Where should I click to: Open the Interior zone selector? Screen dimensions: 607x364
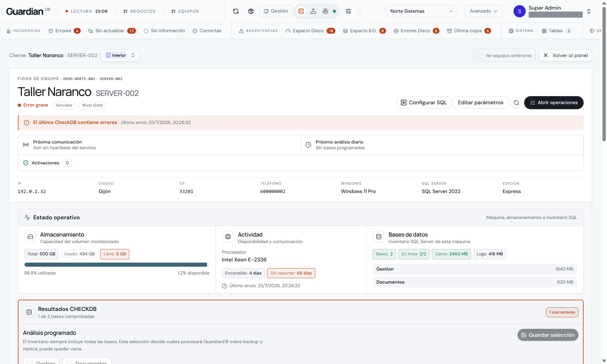(x=120, y=55)
